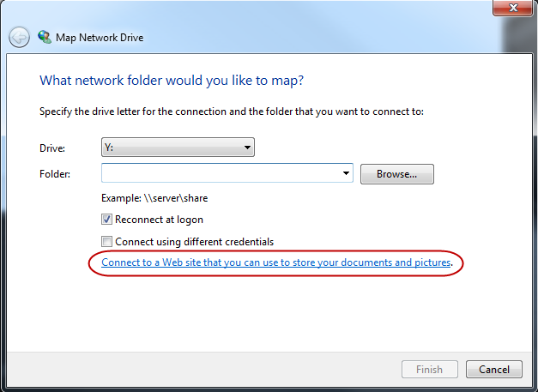Uncheck the Reconnect at logon checkbox

[x=106, y=220]
